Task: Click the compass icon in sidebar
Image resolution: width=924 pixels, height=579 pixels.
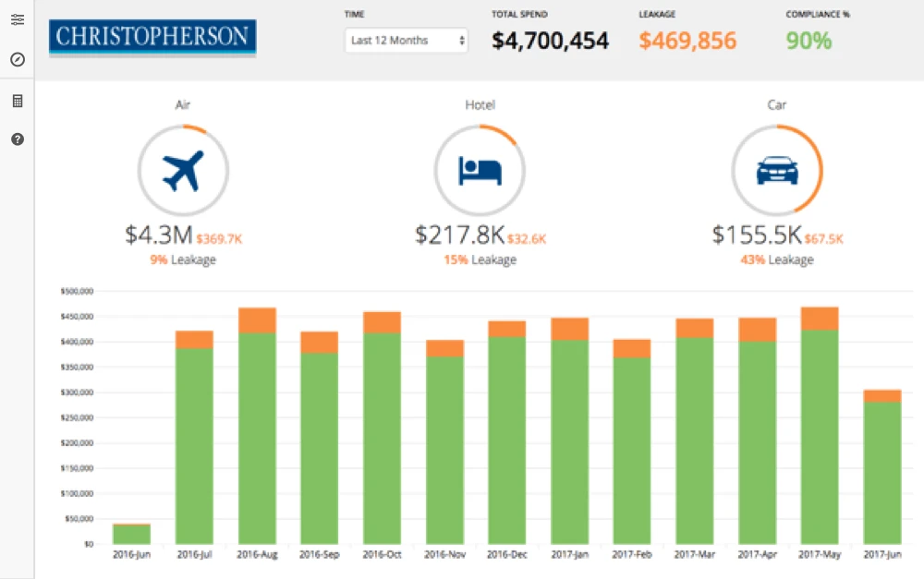Action: (17, 60)
